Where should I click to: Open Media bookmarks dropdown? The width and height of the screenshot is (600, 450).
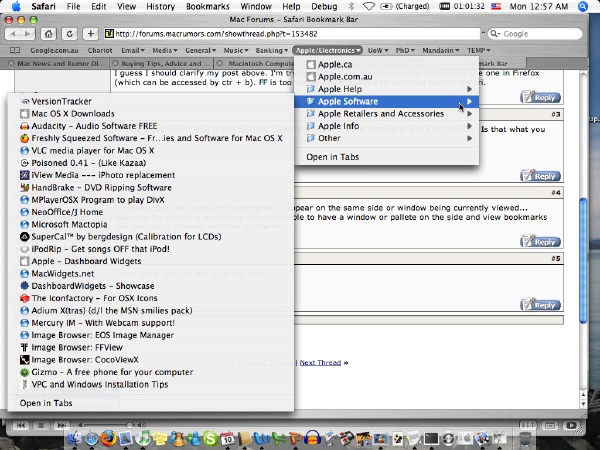165,51
